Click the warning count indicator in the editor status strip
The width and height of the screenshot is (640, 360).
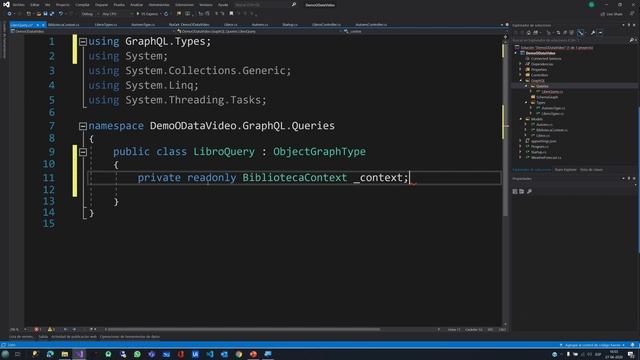tap(51, 329)
